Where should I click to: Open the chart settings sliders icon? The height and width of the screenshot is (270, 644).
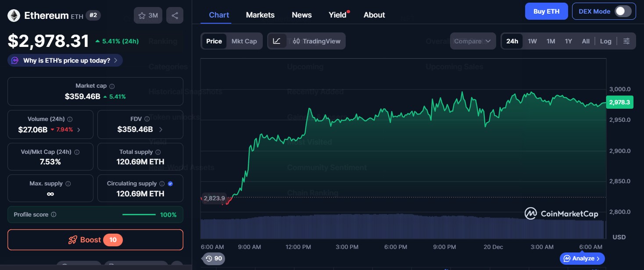(626, 41)
